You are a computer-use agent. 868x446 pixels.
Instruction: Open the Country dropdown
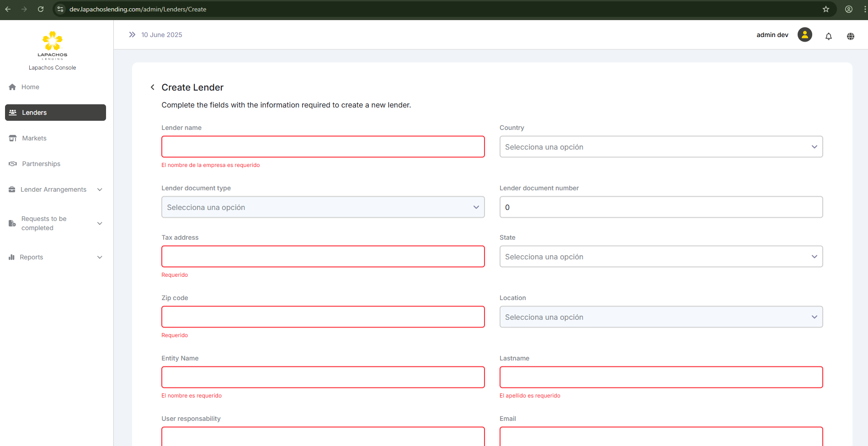[x=660, y=147]
